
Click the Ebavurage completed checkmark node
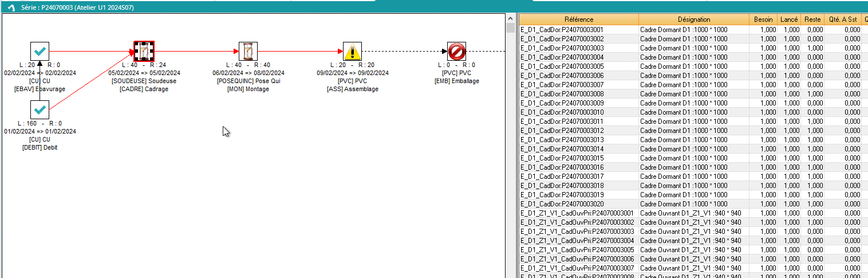pos(40,51)
